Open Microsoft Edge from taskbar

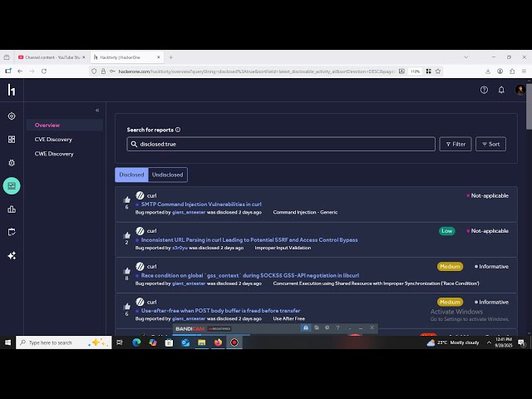pyautogui.click(x=136, y=342)
